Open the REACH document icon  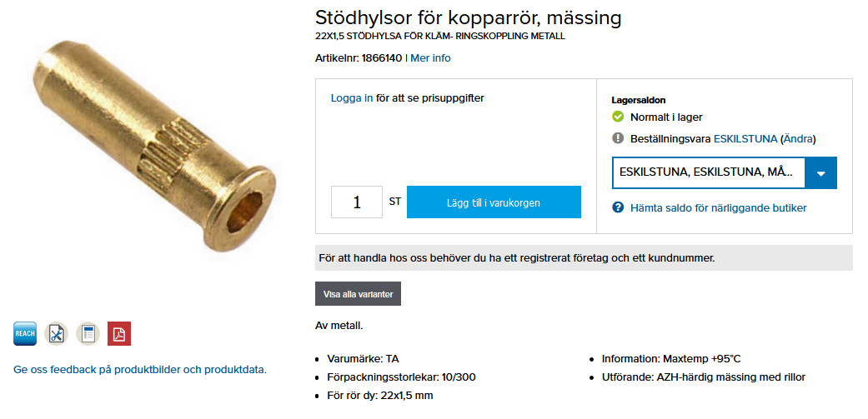pyautogui.click(x=25, y=334)
